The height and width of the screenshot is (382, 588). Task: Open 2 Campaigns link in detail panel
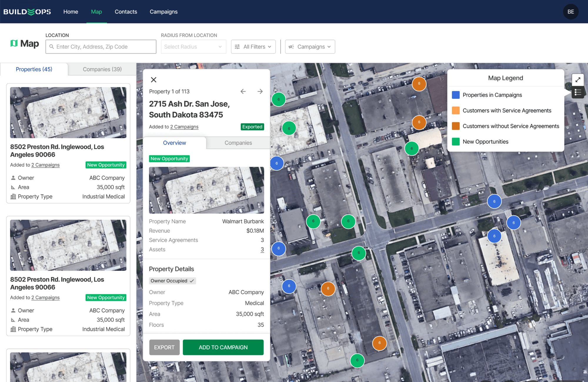point(184,127)
